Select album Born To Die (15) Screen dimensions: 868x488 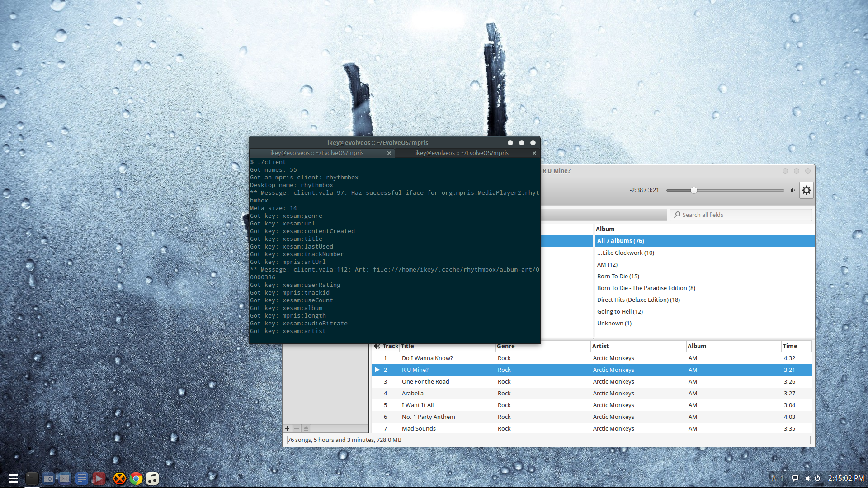click(x=704, y=276)
